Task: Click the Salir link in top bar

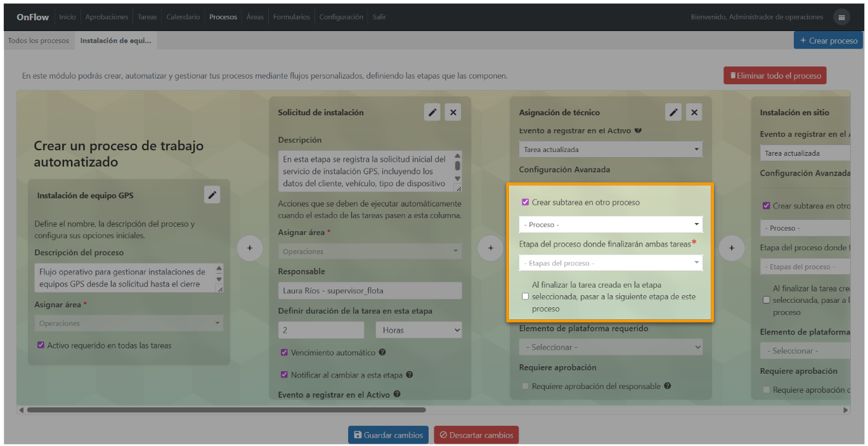Action: coord(379,17)
